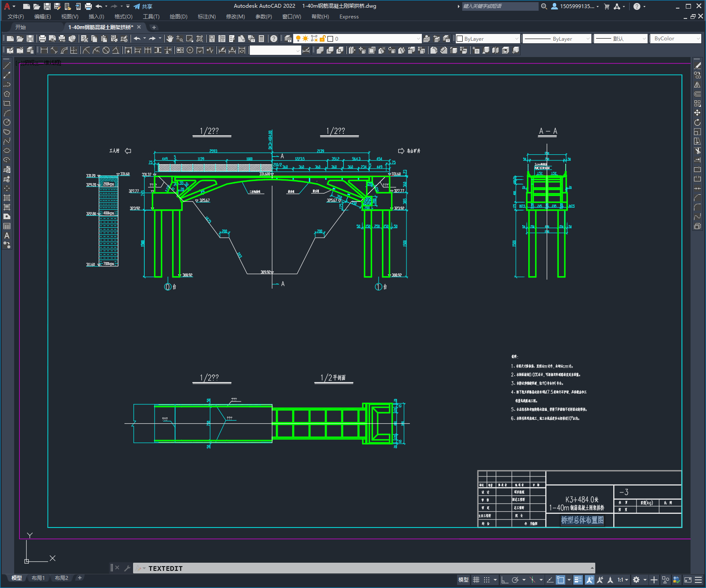Click the 模型 button in status bar
The height and width of the screenshot is (588, 706).
pos(464,580)
